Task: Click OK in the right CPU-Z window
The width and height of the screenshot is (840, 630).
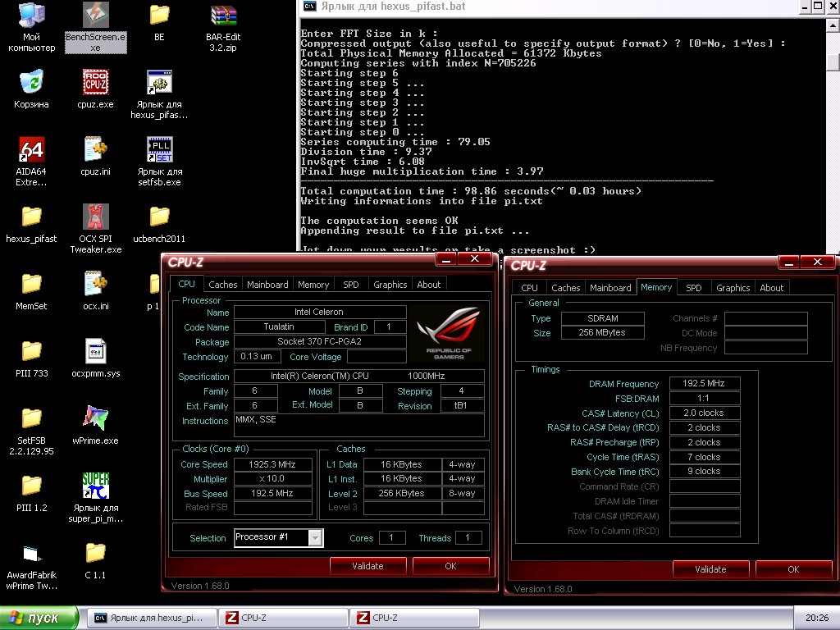Action: click(x=793, y=569)
